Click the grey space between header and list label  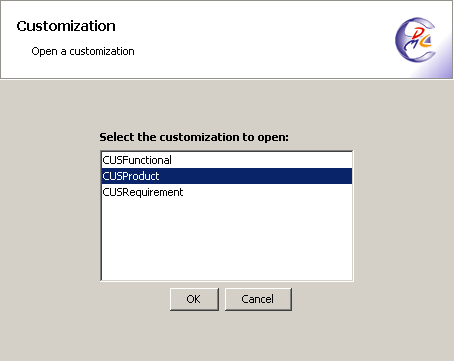pos(227,105)
